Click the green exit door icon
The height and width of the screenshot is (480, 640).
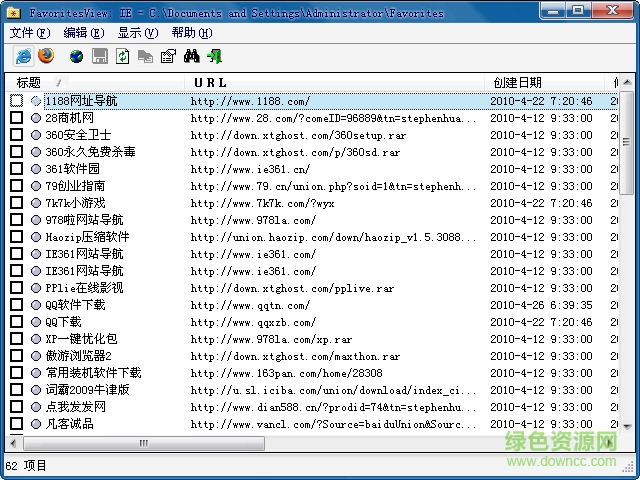[x=214, y=56]
